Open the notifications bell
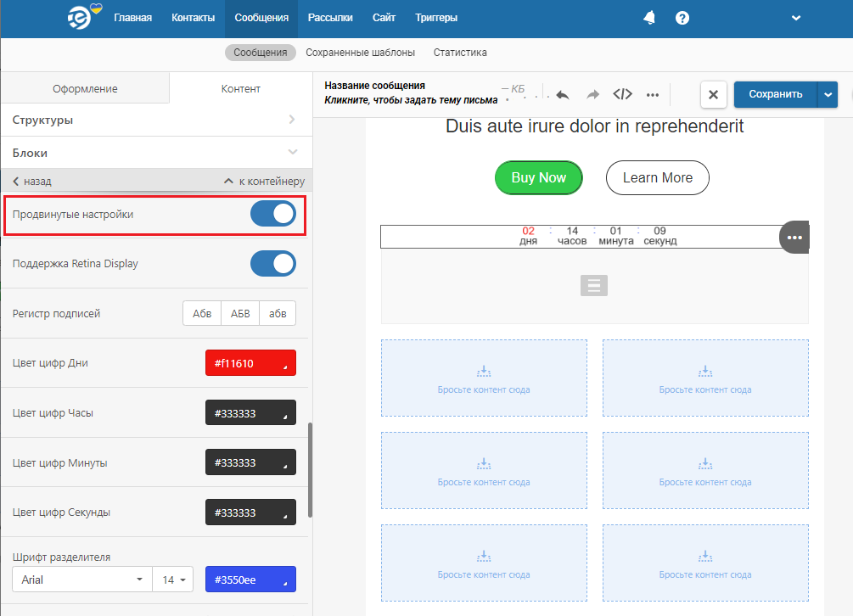 (649, 18)
